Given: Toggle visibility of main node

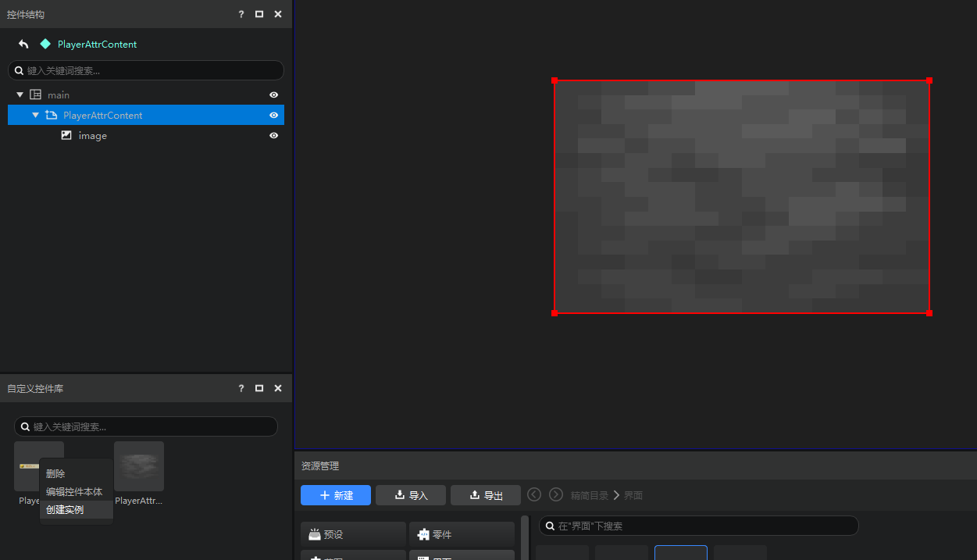Looking at the screenshot, I should [274, 95].
